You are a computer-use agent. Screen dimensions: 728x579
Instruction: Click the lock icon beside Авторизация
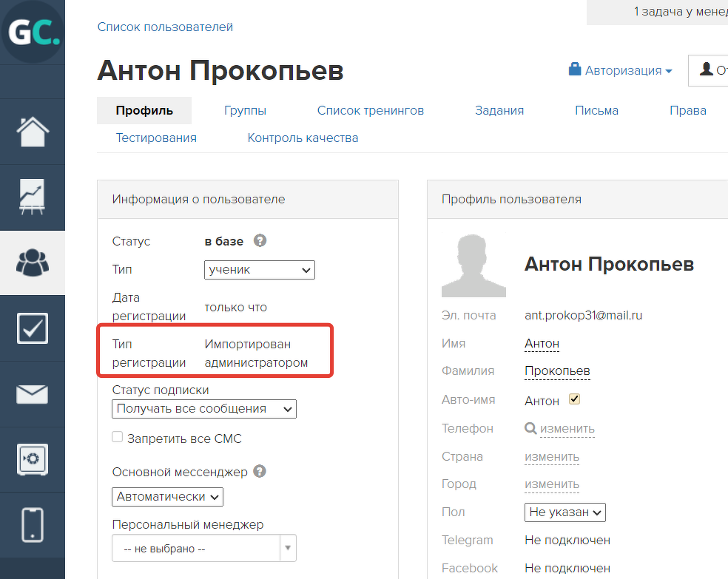(575, 70)
